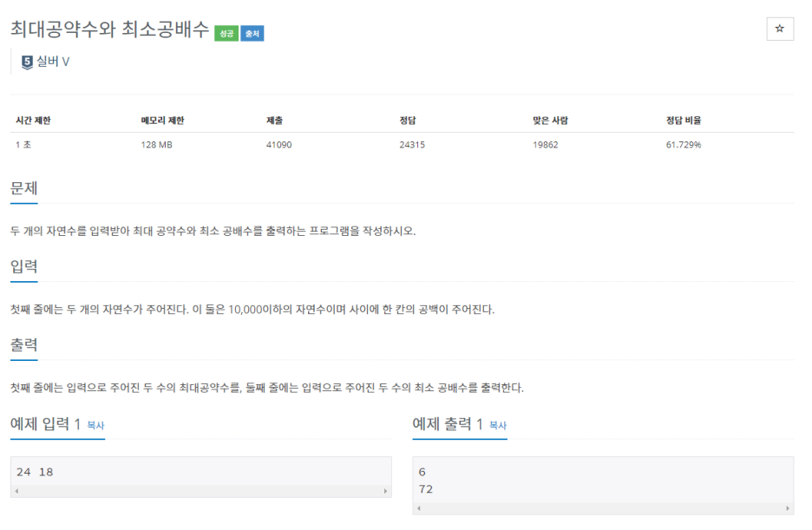This screenshot has height=530, width=812.
Task: Copy example output 1 via 복사 link
Action: tap(498, 425)
